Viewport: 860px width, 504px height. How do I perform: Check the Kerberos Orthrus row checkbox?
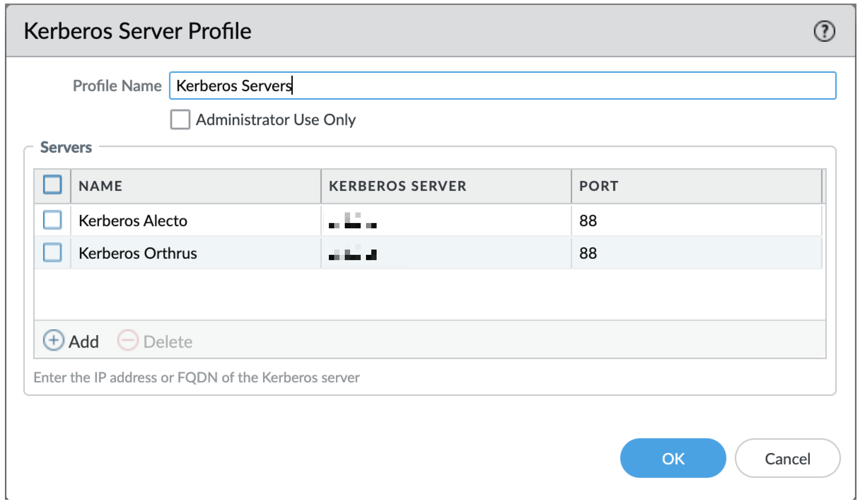click(x=52, y=253)
